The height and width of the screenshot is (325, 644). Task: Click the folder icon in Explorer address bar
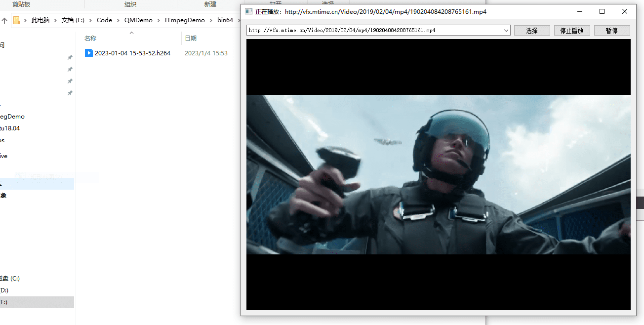tap(17, 20)
